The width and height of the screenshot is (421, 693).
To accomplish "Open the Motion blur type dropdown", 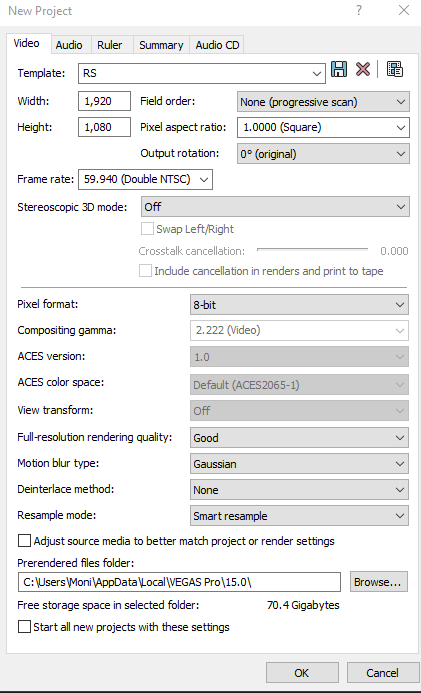I will click(300, 464).
